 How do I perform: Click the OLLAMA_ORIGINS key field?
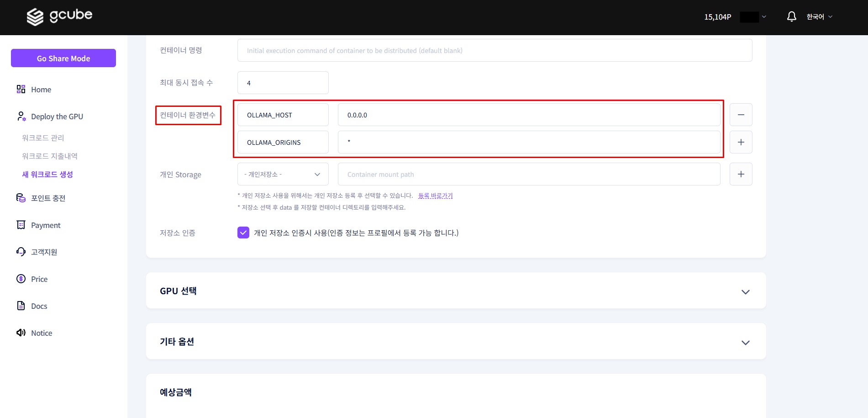pyautogui.click(x=283, y=142)
